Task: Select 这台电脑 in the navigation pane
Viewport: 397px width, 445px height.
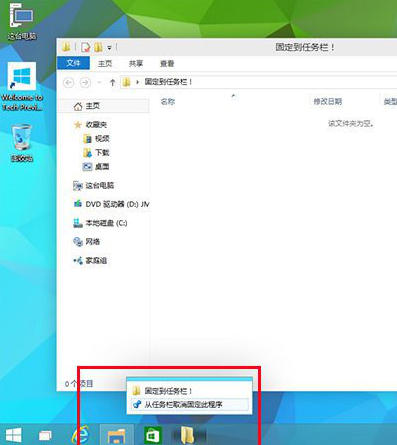Action: [x=100, y=185]
